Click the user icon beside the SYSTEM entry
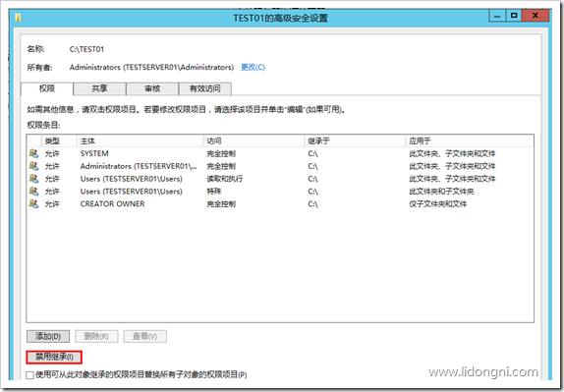 tap(33, 153)
